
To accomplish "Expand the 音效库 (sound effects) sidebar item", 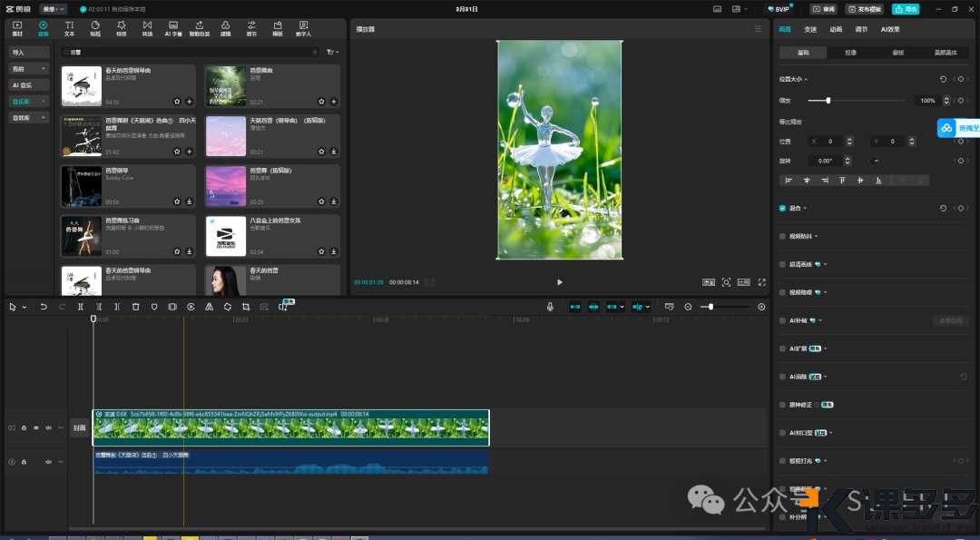I will [x=29, y=117].
